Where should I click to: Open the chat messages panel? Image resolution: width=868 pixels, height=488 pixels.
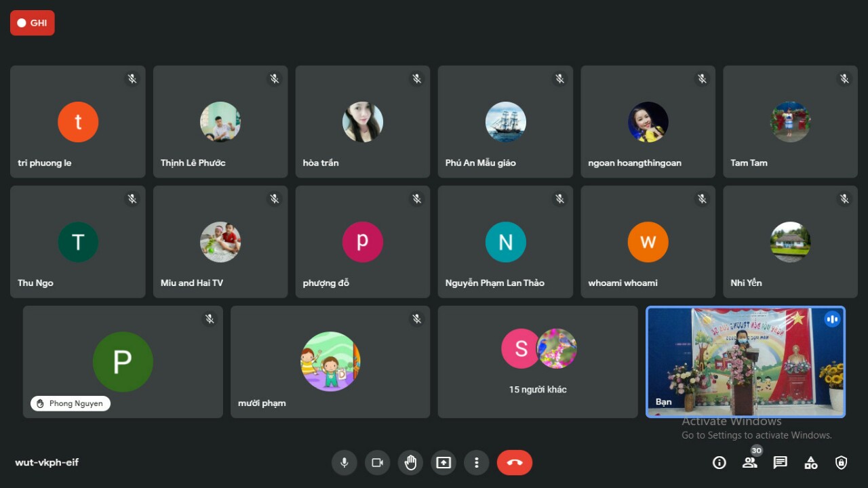click(x=781, y=462)
